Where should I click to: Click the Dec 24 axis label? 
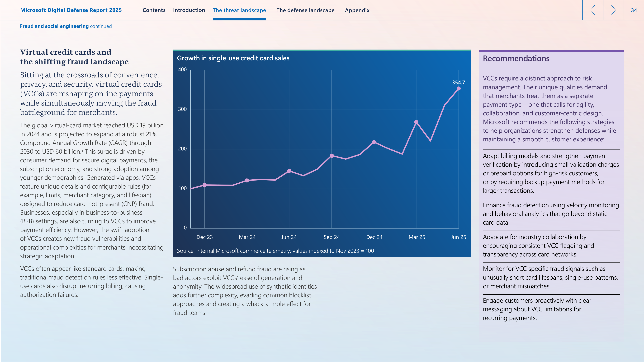[x=374, y=237]
